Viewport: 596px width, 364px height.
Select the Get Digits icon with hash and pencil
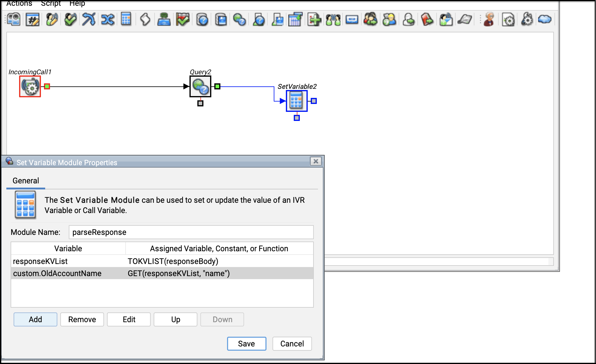point(33,20)
